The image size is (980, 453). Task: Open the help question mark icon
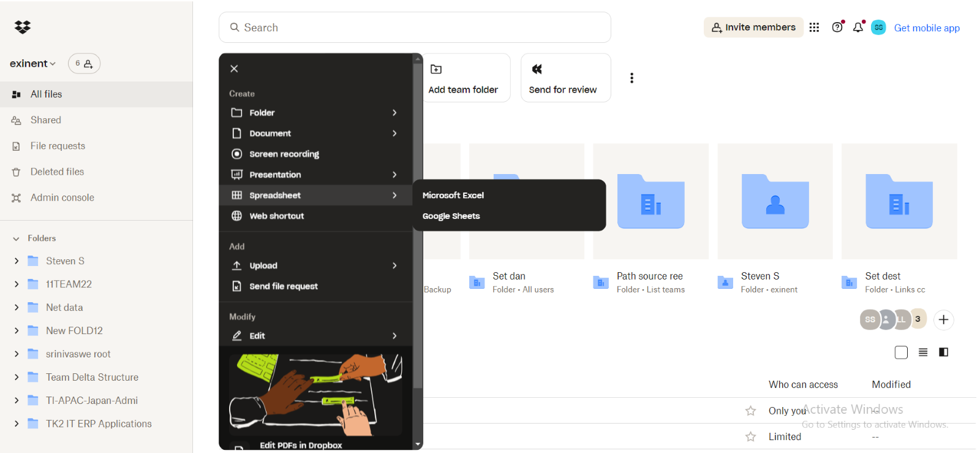point(837,28)
